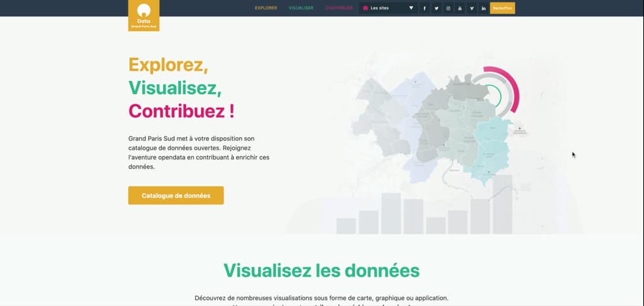Expand the Les sites dropdown arrow
Screen dimensions: 644x306
point(411,8)
